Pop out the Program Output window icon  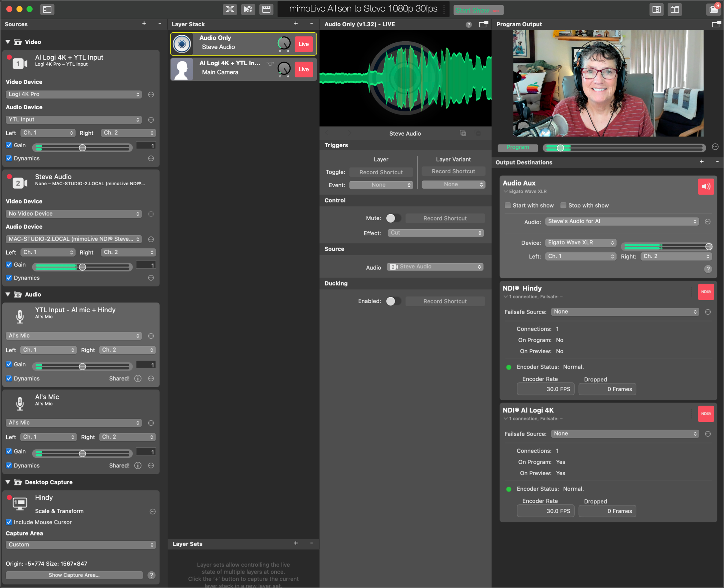tap(716, 24)
